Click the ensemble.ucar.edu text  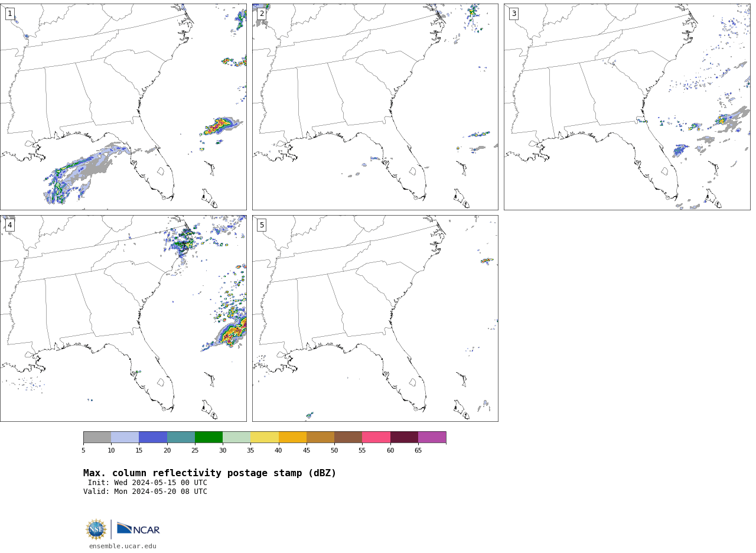(123, 547)
